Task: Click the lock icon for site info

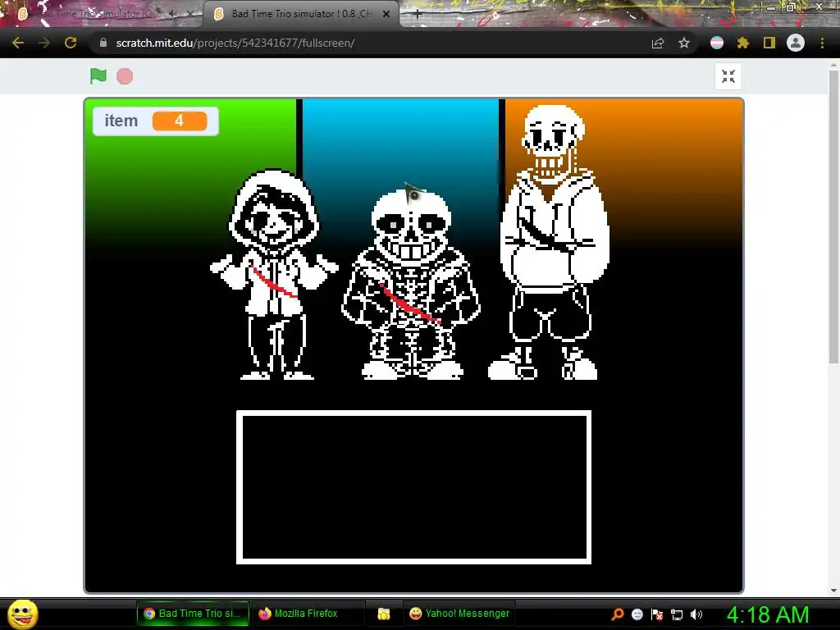Action: click(103, 43)
